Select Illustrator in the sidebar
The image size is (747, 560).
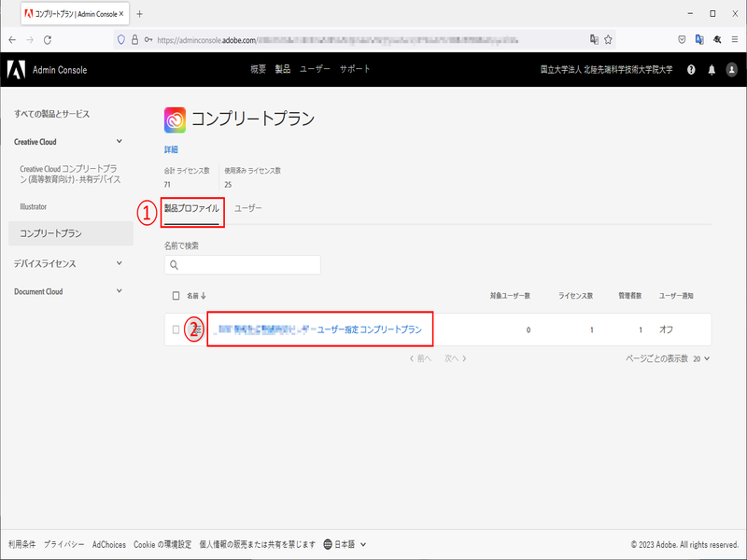click(x=34, y=206)
